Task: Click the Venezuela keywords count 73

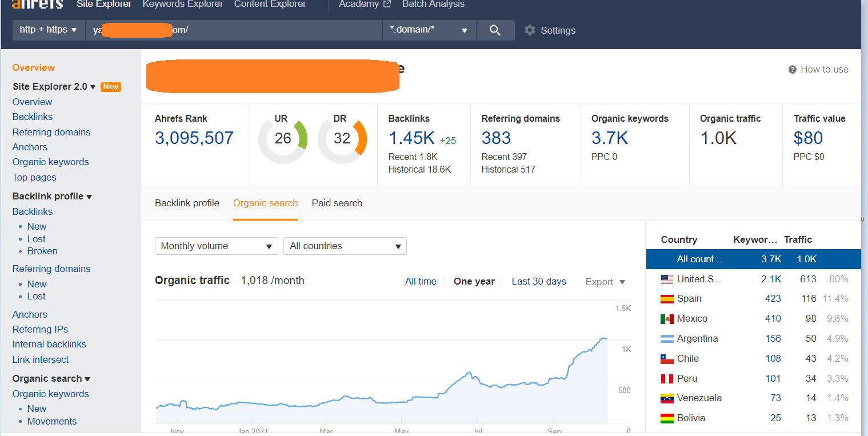Action: [x=775, y=398]
